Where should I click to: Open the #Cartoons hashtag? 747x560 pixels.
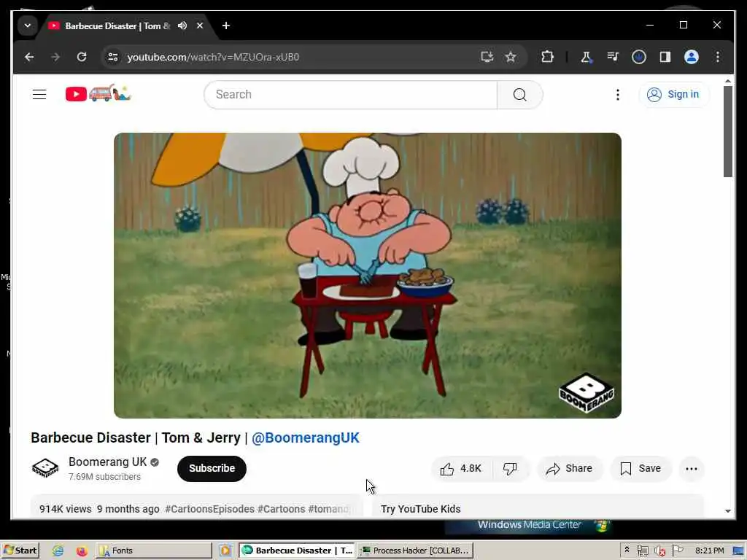[281, 509]
